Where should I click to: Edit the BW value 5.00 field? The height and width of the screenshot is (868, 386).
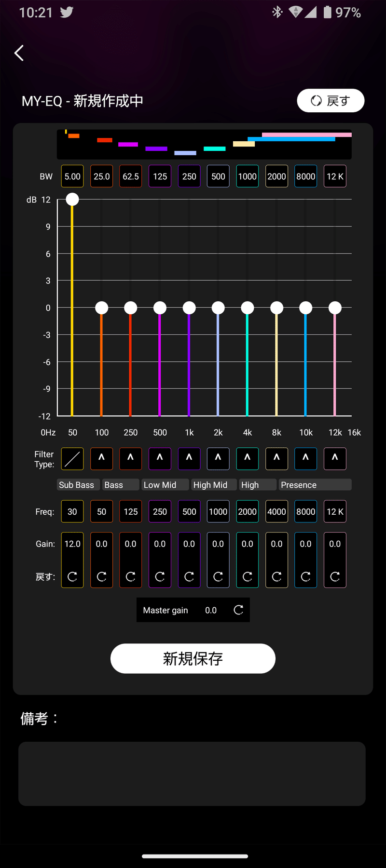[72, 176]
